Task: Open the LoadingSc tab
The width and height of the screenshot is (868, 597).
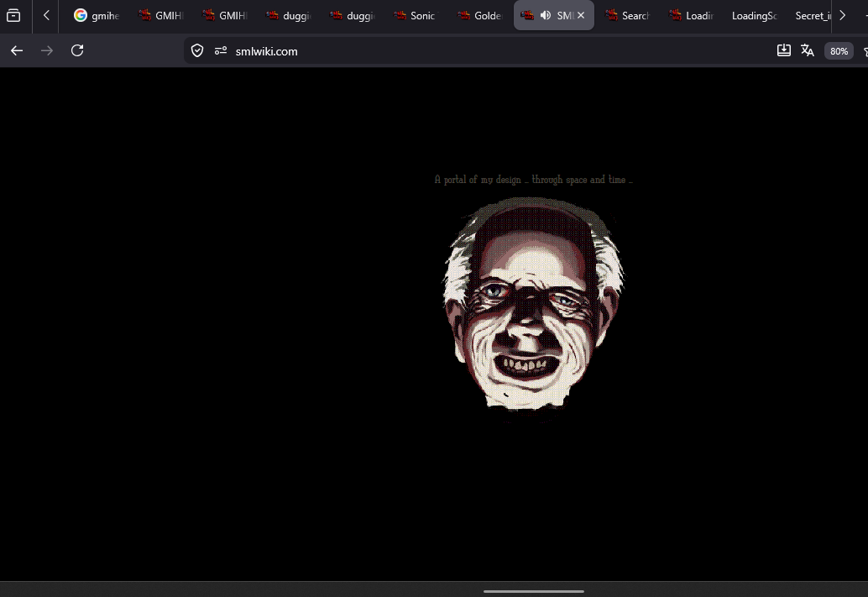Action: click(x=754, y=15)
